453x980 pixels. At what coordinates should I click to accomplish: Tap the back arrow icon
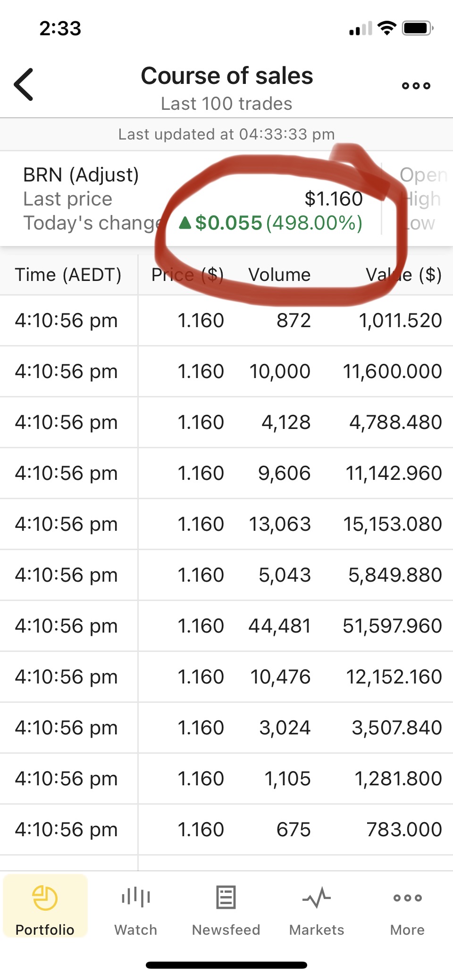coord(24,85)
